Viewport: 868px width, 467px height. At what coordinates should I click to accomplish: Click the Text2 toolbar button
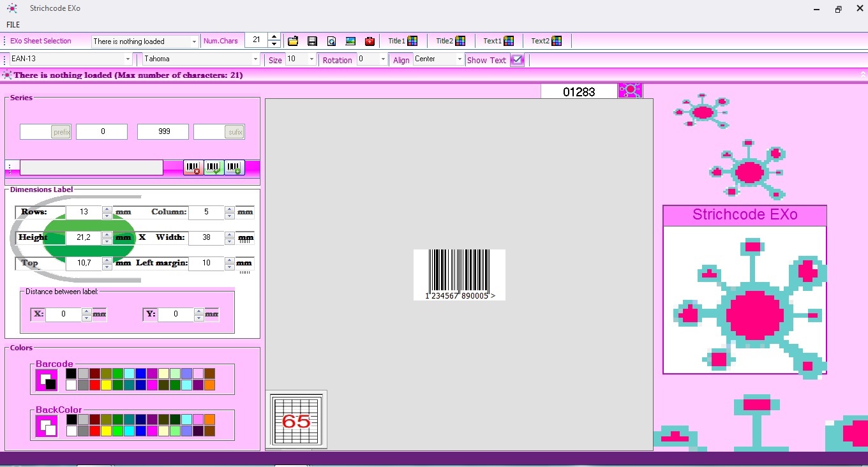point(546,41)
